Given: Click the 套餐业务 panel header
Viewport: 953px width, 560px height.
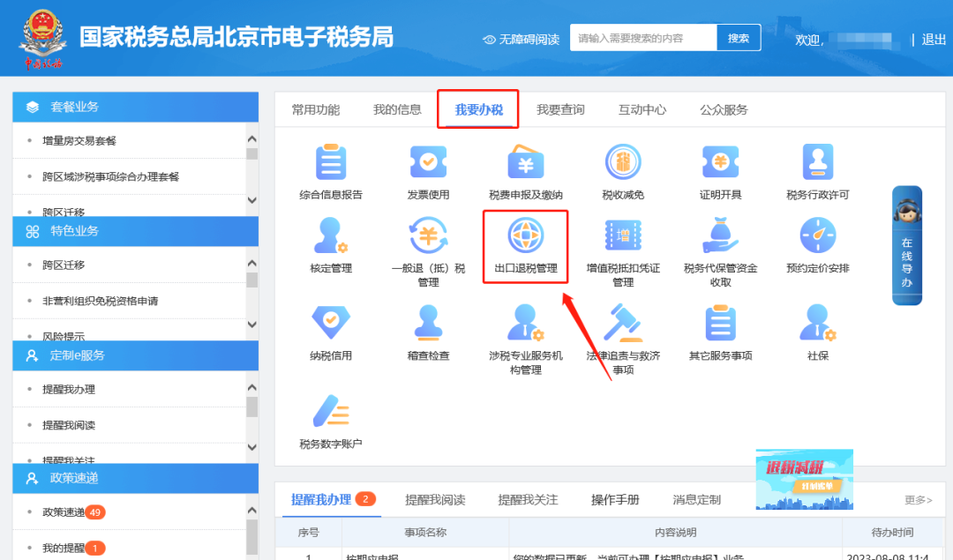Looking at the screenshot, I should [x=136, y=107].
